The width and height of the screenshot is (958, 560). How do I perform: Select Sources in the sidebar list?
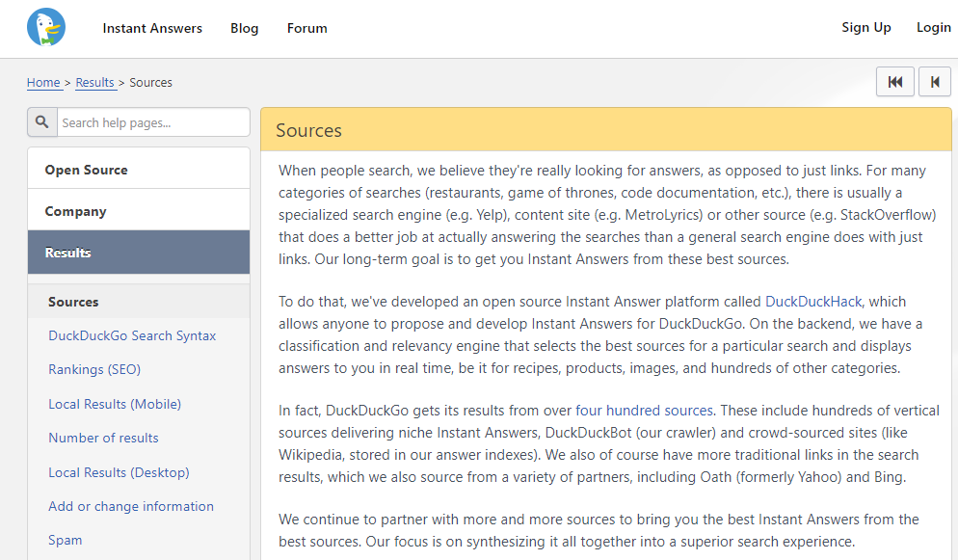pos(139,302)
